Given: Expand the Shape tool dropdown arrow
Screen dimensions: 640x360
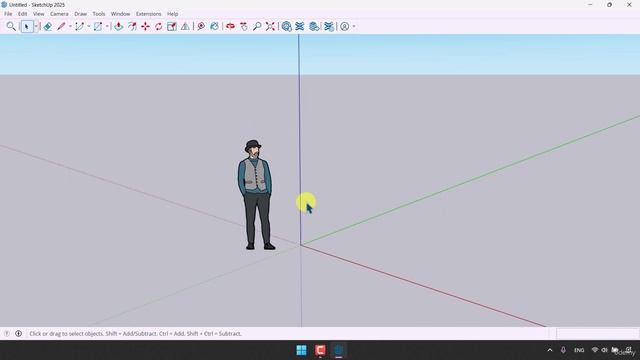Looking at the screenshot, I should point(107,27).
